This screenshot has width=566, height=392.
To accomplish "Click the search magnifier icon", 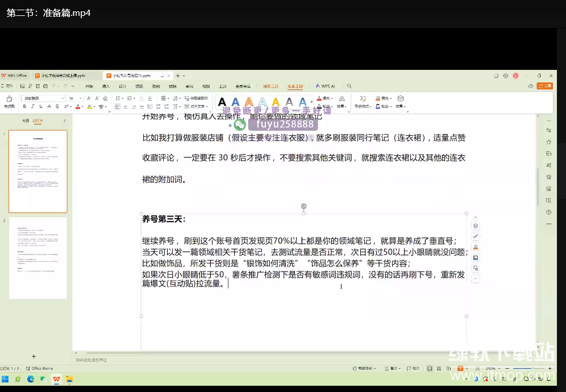I will tap(349, 86).
